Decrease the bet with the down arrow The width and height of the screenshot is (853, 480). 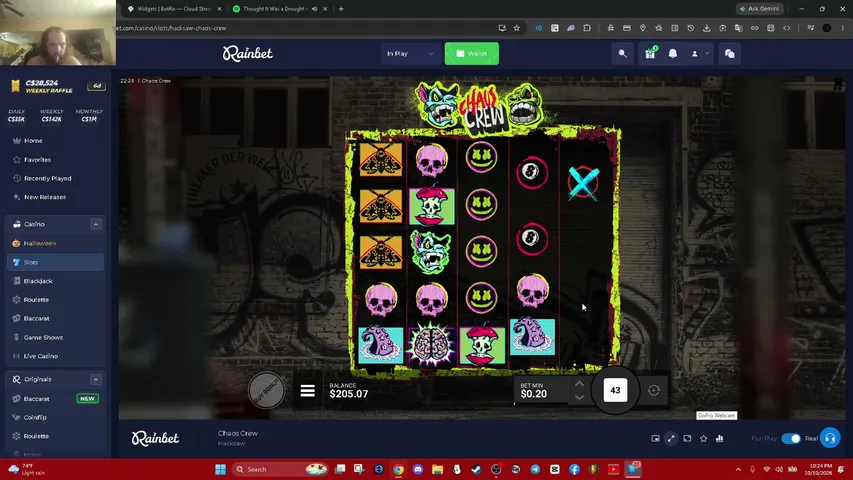tap(579, 398)
